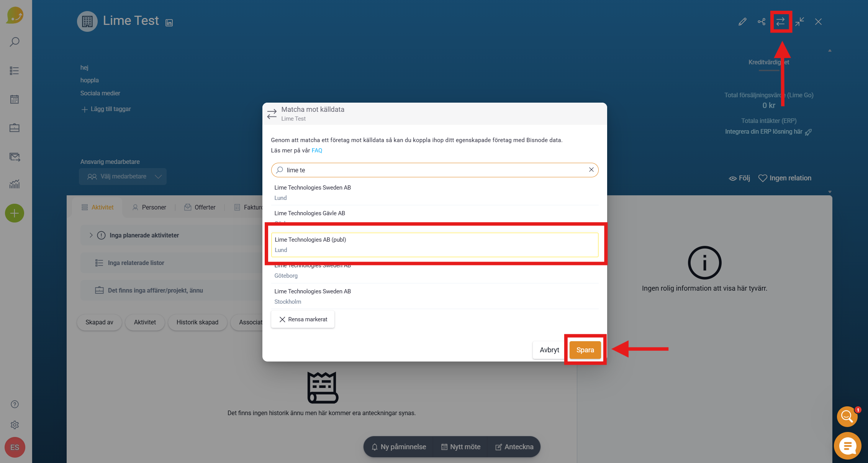This screenshot has width=868, height=463.
Task: Click the Lime Test company title
Action: click(x=131, y=21)
